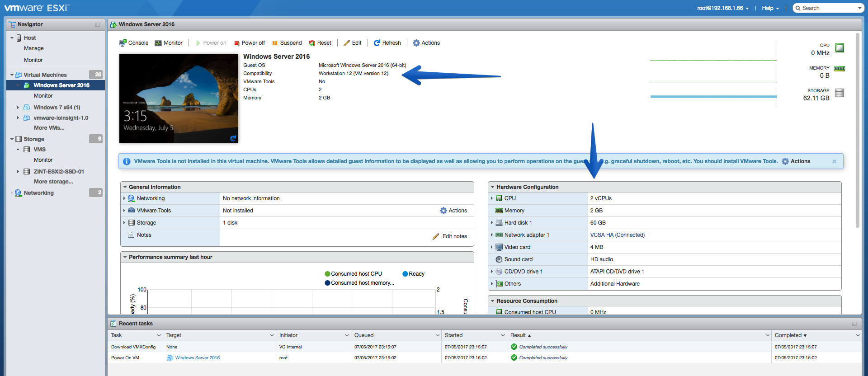Refresh the VM summary page
The image size is (868, 376).
[387, 43]
